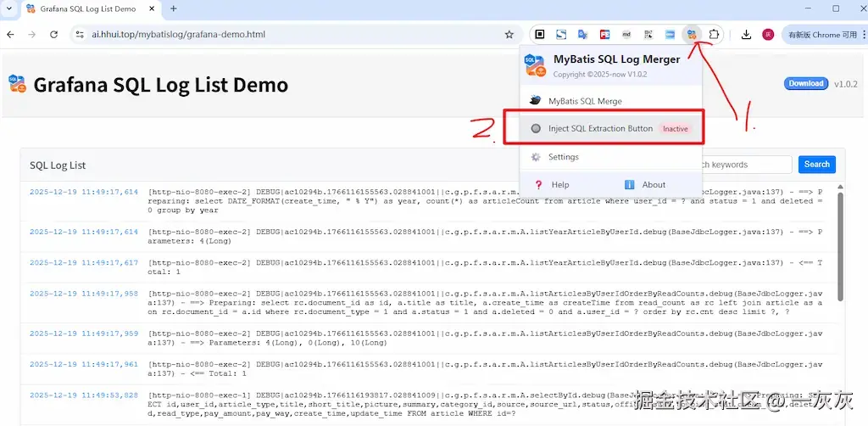This screenshot has width=868, height=426.
Task: Open the QR code extension
Action: [x=648, y=34]
